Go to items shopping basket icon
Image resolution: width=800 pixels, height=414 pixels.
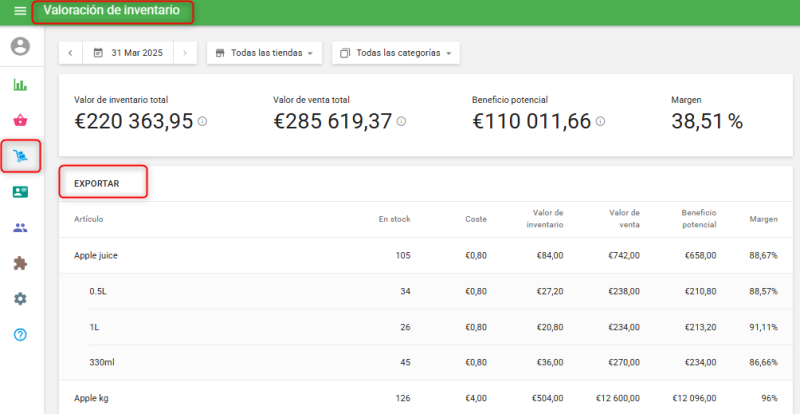pyautogui.click(x=20, y=121)
